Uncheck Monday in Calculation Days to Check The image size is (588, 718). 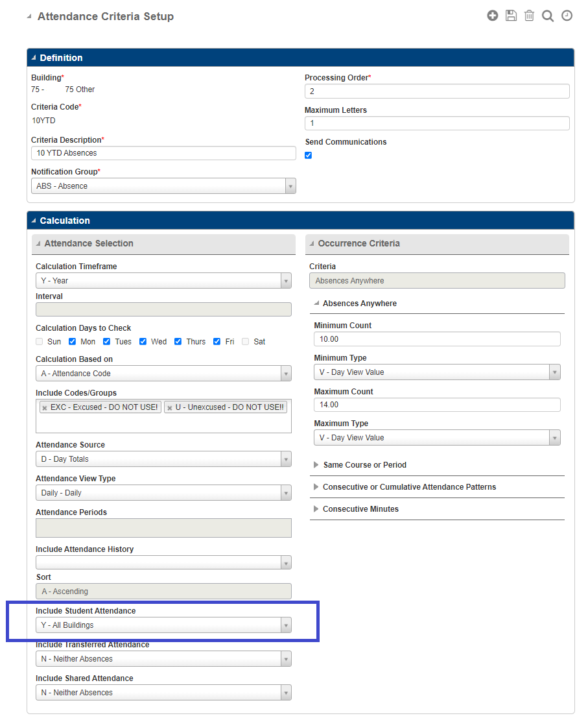click(x=73, y=341)
